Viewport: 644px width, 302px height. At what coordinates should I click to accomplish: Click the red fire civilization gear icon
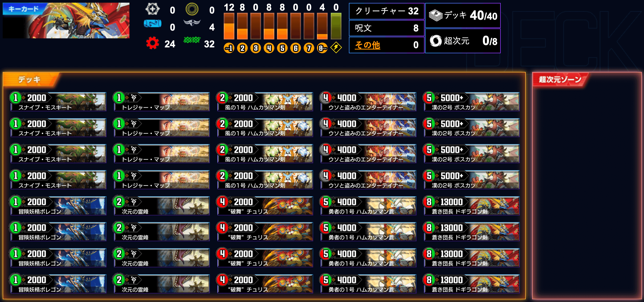tap(153, 43)
